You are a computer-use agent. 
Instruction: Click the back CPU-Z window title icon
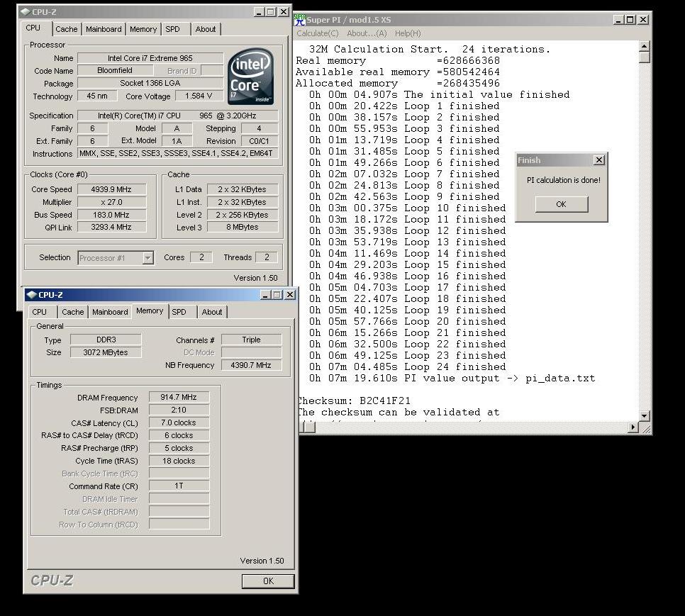(25, 12)
